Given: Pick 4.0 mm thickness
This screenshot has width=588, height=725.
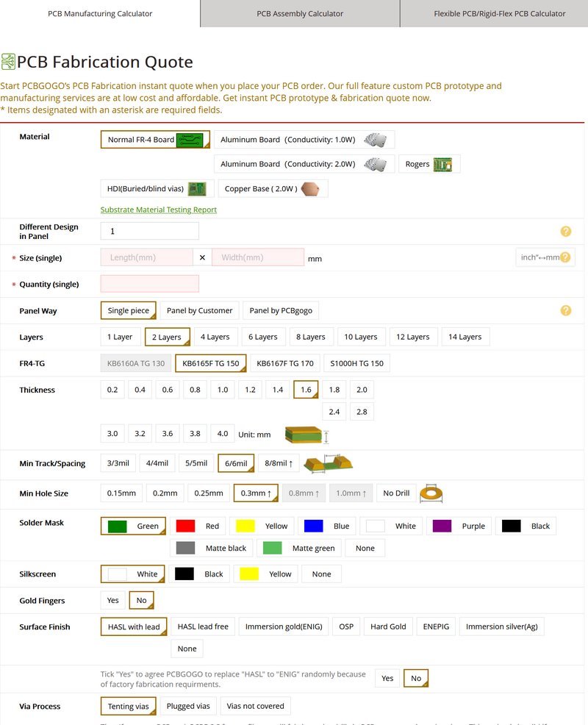Looking at the screenshot, I should pyautogui.click(x=223, y=434).
